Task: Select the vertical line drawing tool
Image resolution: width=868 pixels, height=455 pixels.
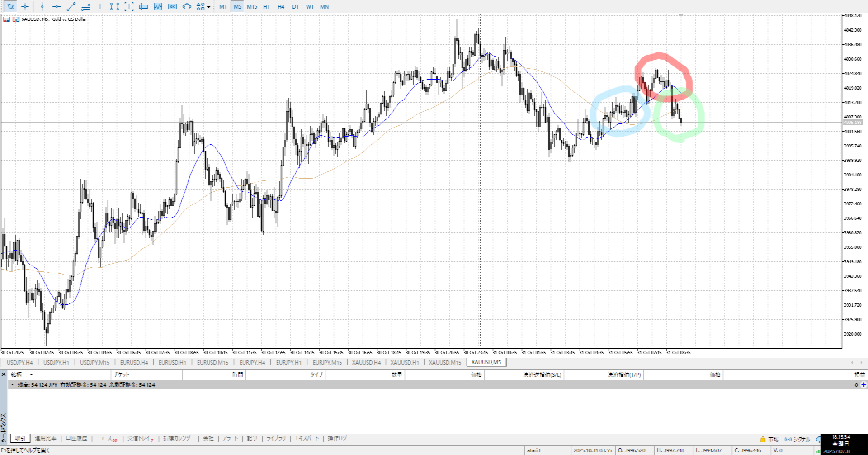Action: pyautogui.click(x=42, y=7)
